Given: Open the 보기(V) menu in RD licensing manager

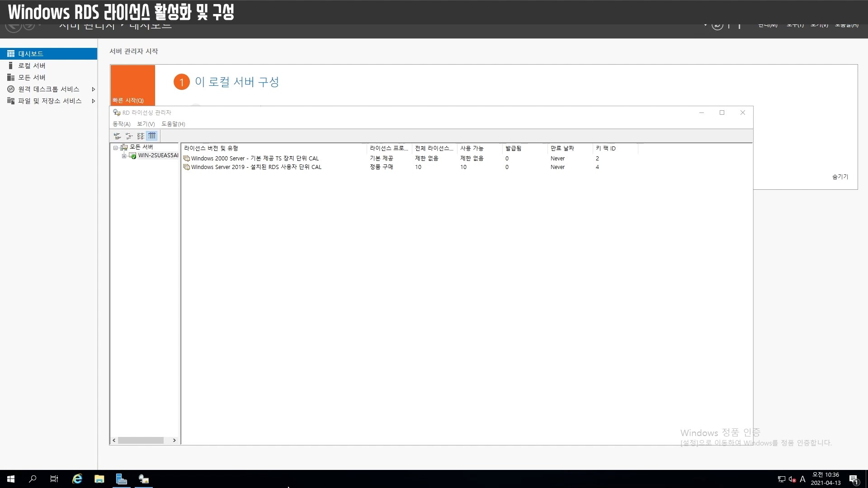Looking at the screenshot, I should tap(146, 124).
